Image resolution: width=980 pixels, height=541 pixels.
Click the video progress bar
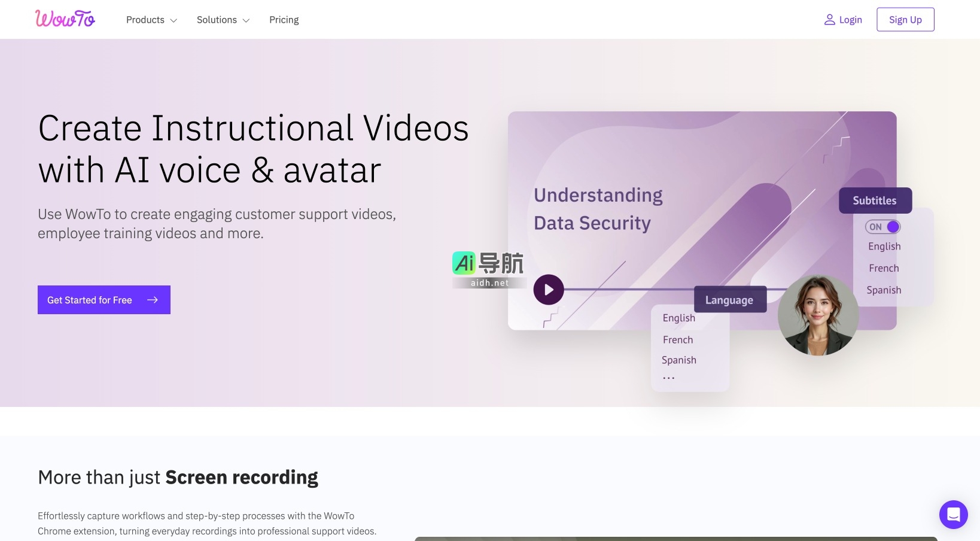tap(628, 290)
